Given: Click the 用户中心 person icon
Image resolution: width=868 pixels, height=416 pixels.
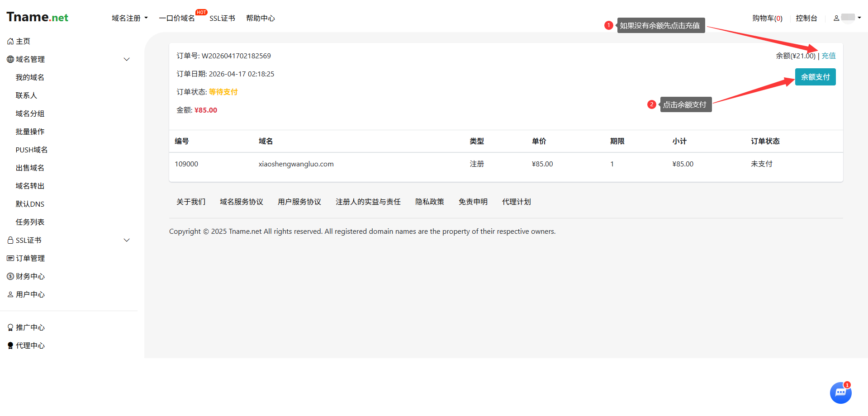Looking at the screenshot, I should (10, 294).
